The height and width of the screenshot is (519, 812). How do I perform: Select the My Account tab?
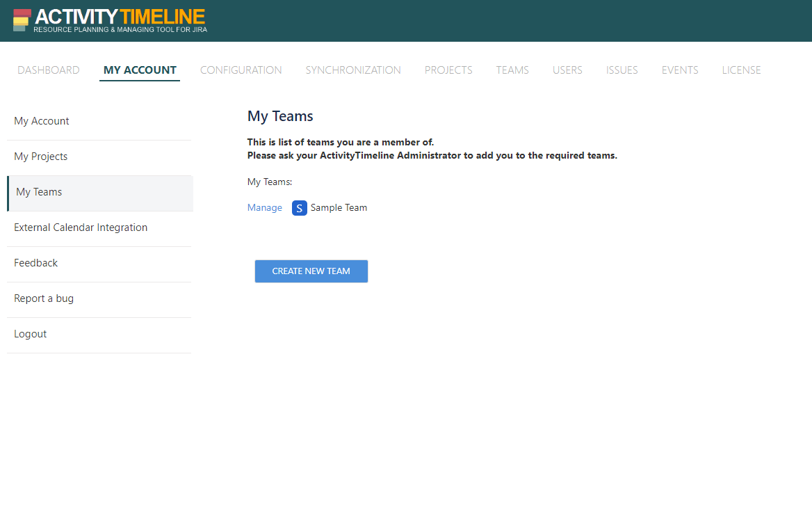(140, 70)
